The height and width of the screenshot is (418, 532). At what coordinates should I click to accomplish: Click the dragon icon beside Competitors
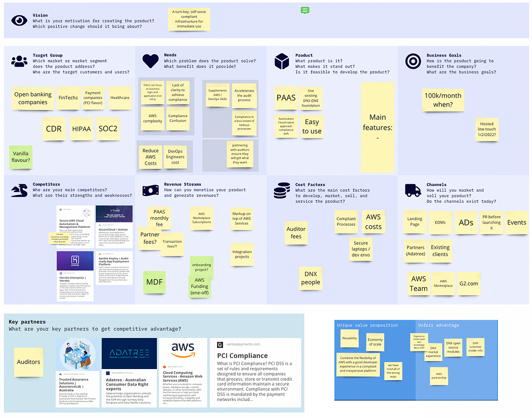click(19, 190)
